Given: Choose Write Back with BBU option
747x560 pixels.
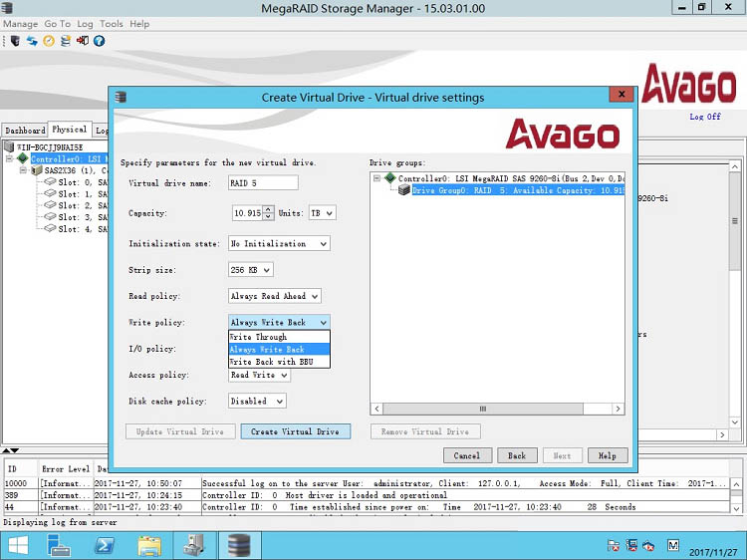Looking at the screenshot, I should point(279,362).
